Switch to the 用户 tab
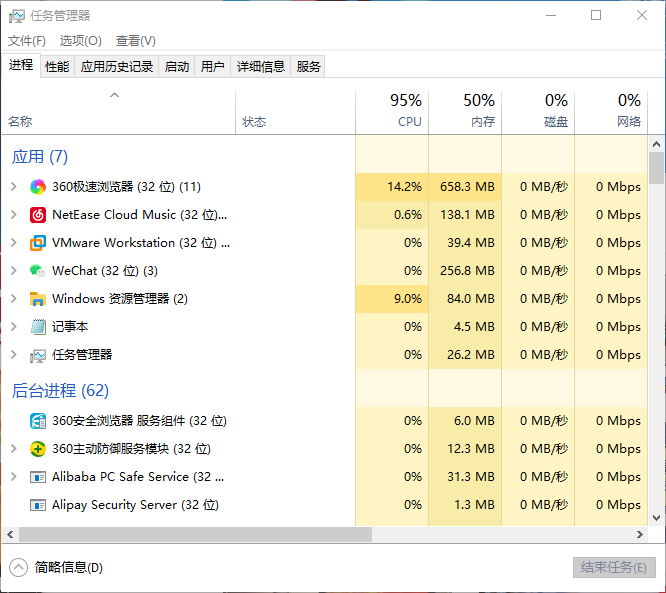Viewport: 666px width, 593px height. pyautogui.click(x=212, y=67)
